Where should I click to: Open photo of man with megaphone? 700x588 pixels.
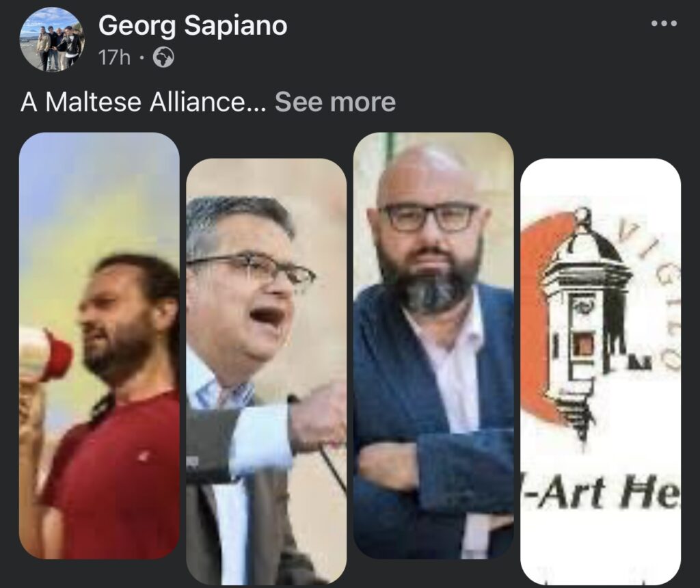click(x=100, y=345)
